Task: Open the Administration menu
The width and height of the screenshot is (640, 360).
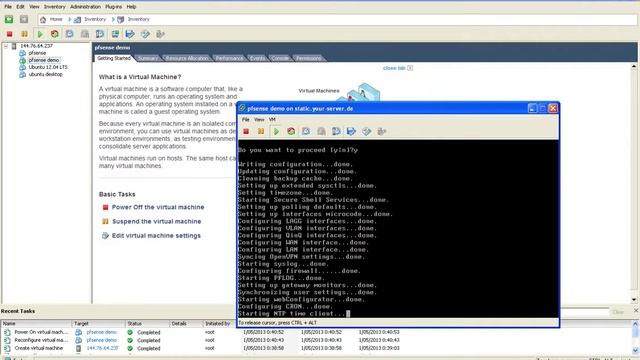Action: tap(85, 7)
